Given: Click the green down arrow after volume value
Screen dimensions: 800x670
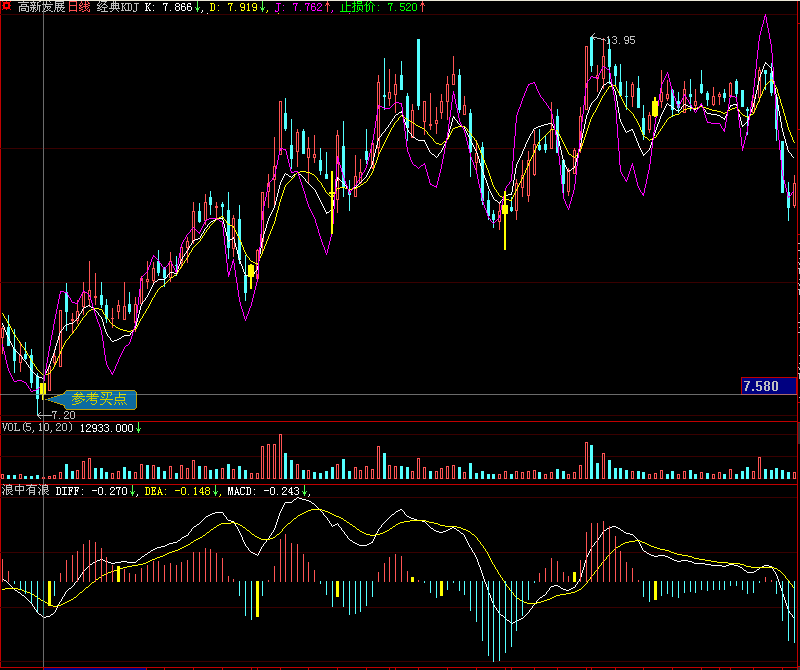Looking at the screenshot, I should pos(138,428).
